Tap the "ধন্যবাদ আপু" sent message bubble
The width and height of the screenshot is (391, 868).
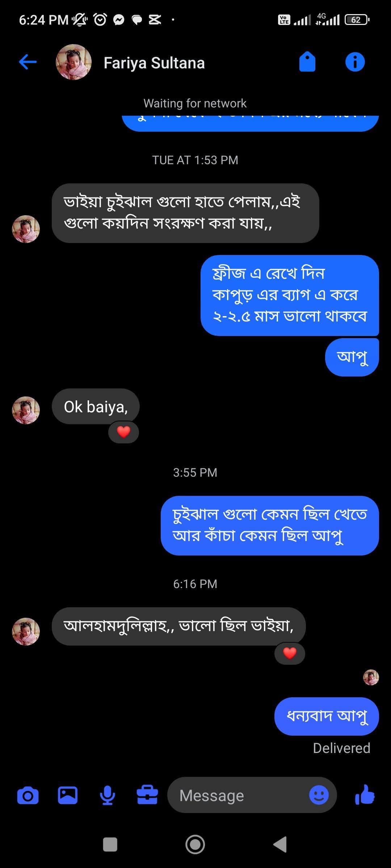coord(327,716)
